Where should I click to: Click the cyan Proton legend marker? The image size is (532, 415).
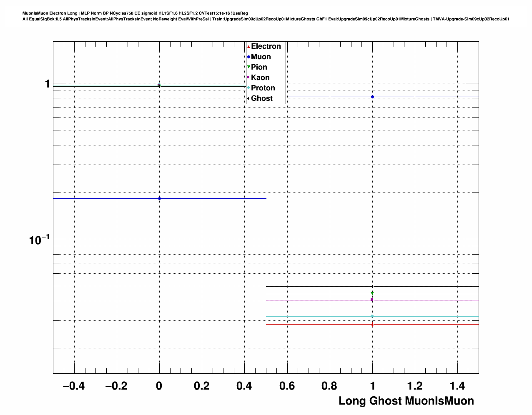tap(248, 88)
